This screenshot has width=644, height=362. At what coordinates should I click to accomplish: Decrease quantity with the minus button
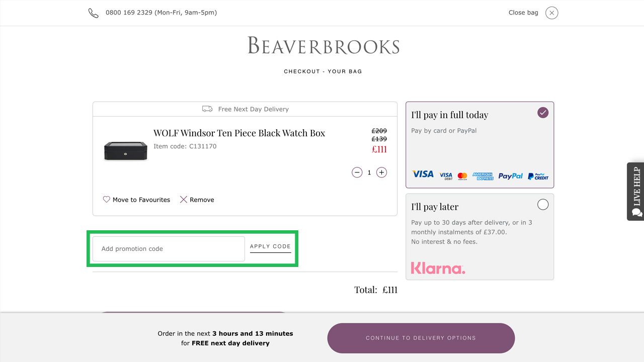point(357,172)
